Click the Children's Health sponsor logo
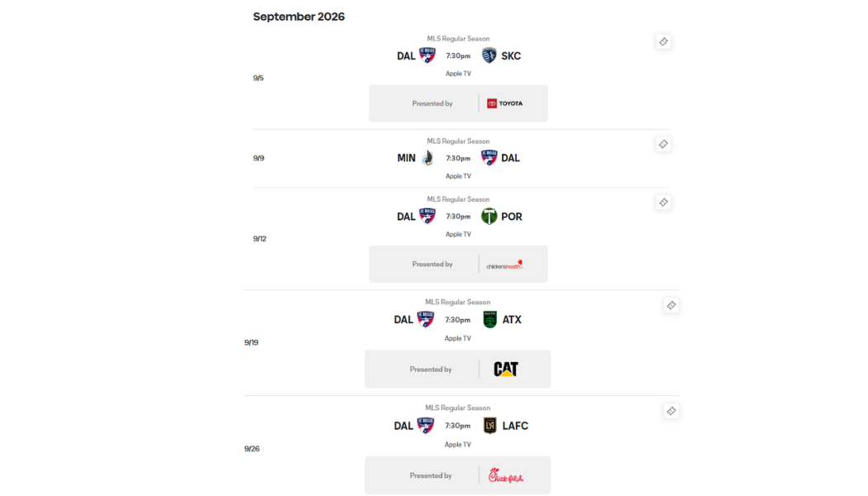 505,264
